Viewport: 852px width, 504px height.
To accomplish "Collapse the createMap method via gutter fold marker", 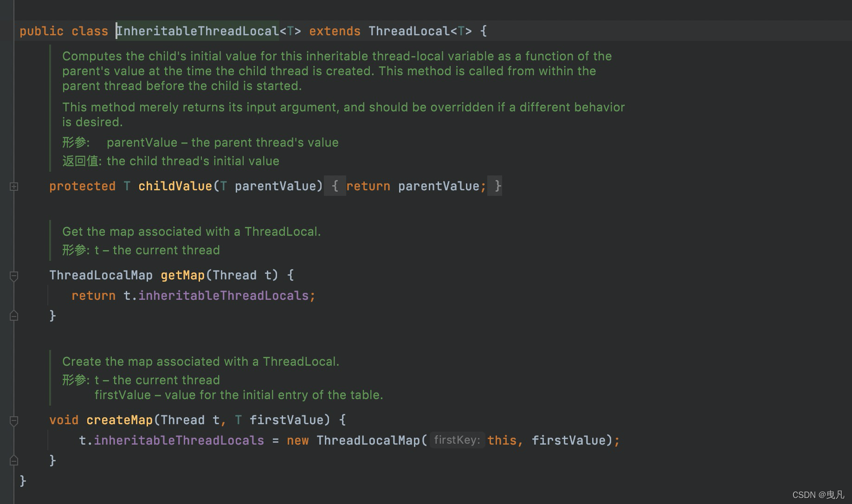I will click(14, 421).
